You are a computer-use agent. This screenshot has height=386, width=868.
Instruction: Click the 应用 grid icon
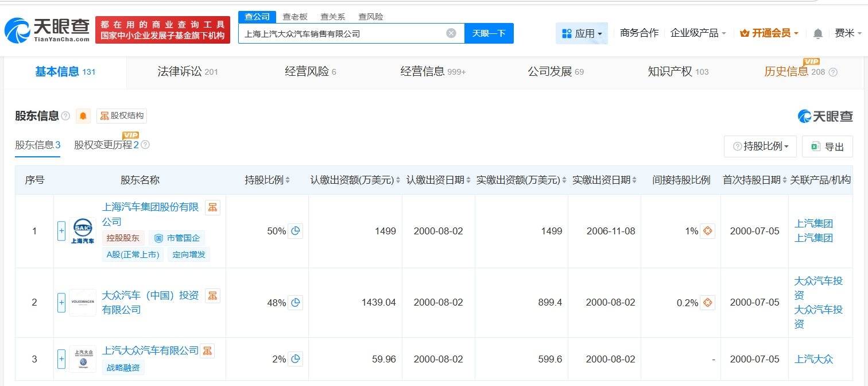click(567, 33)
